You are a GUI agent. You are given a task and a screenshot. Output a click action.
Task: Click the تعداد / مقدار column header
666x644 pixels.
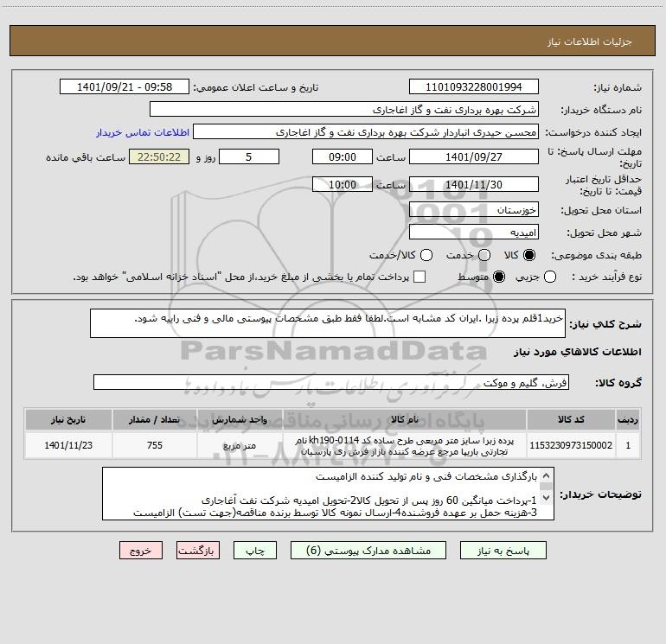(155, 419)
